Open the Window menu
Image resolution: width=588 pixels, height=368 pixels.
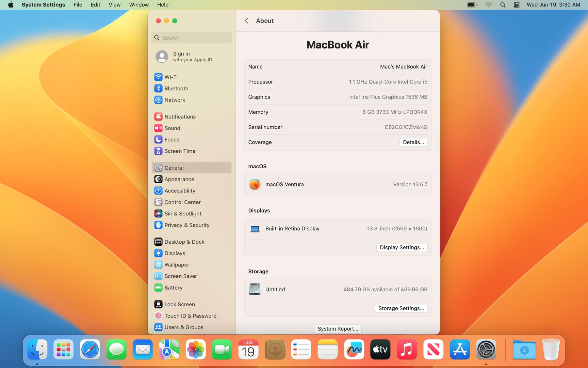tap(139, 5)
